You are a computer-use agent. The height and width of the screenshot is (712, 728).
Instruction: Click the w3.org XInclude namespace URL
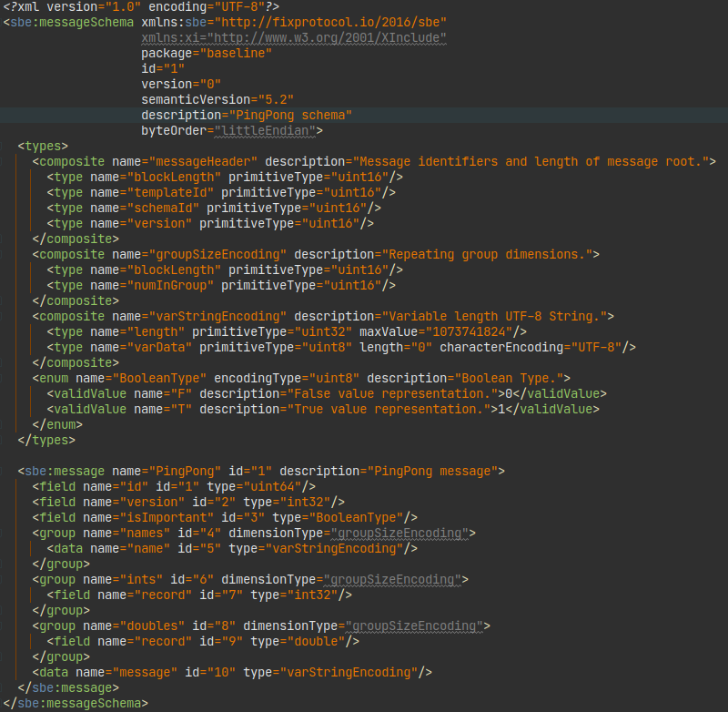point(327,37)
